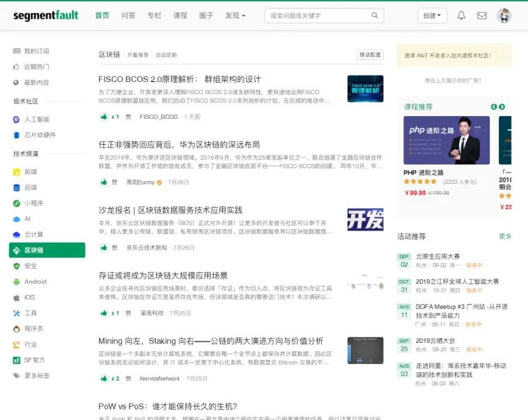Click the 我的订阅 sidebar icon
The width and height of the screenshot is (528, 420).
16,51
